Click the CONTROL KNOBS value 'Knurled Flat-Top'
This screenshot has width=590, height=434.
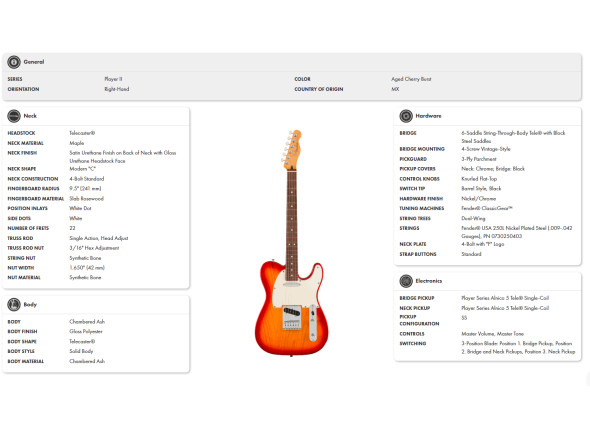[479, 179]
